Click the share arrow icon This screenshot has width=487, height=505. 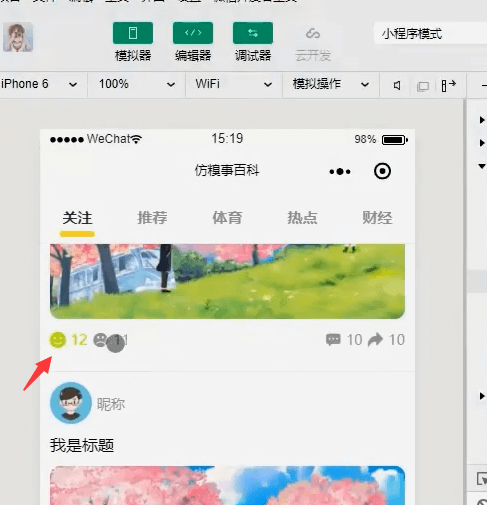coord(375,340)
